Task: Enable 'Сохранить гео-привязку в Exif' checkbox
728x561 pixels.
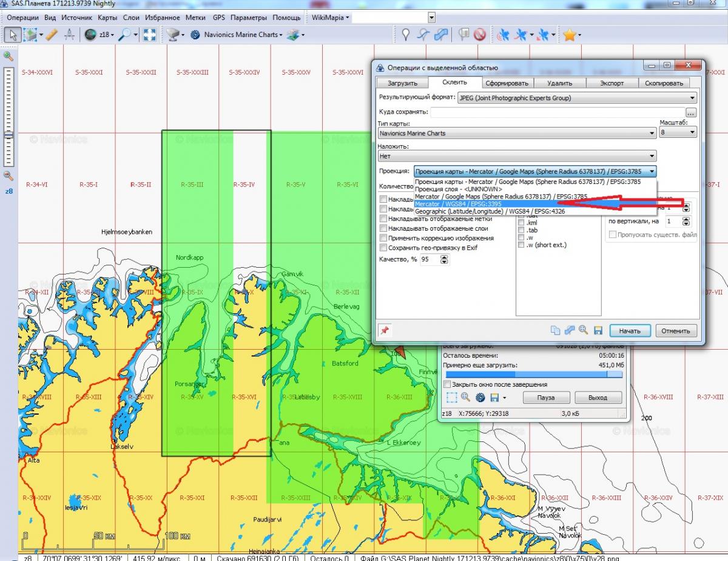Action: click(x=383, y=248)
